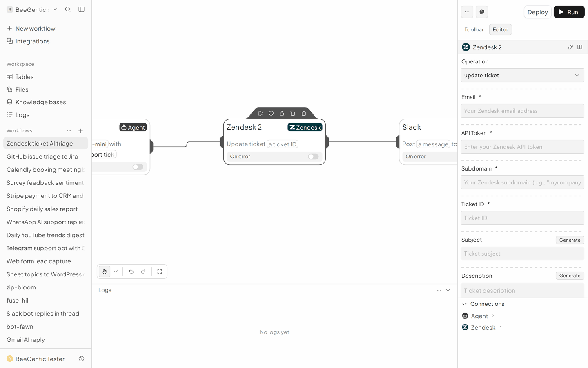
Task: Click the circle icon on the Zendesk 2 node toolbar
Action: tap(271, 113)
